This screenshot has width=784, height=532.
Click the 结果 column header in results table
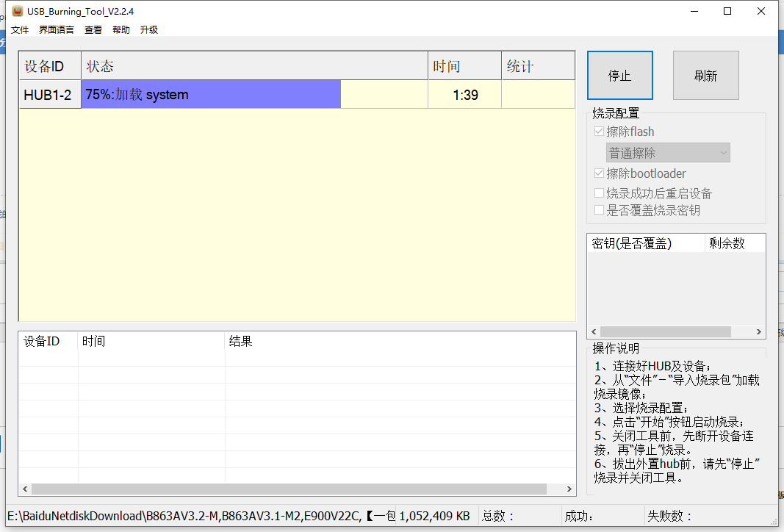coord(400,342)
